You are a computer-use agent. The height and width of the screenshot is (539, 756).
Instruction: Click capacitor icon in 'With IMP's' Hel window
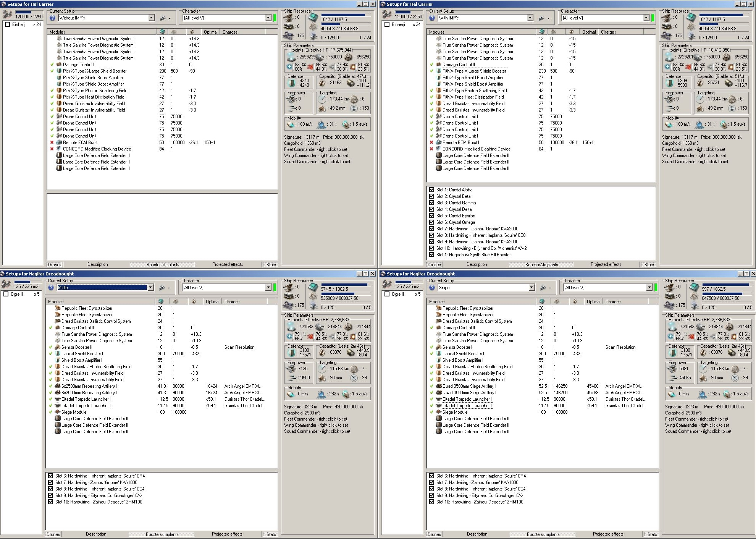tap(701, 82)
